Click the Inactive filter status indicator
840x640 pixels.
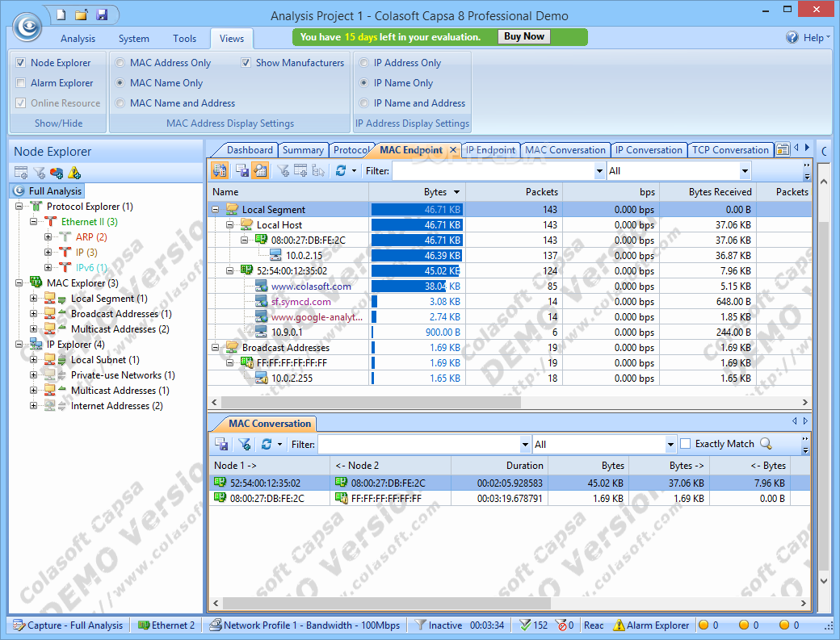[x=439, y=625]
